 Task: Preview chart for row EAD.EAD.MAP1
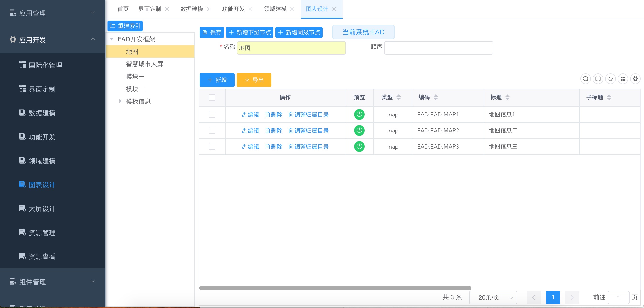click(359, 114)
